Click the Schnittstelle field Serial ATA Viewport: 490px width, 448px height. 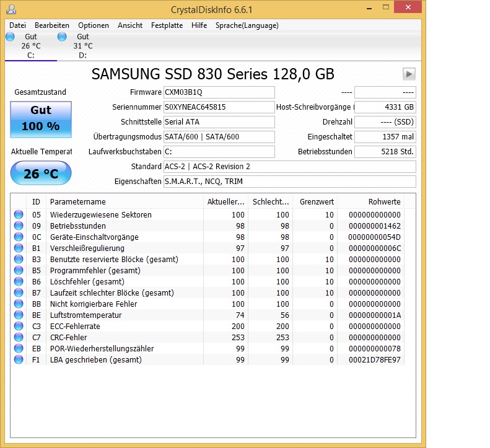tap(219, 122)
